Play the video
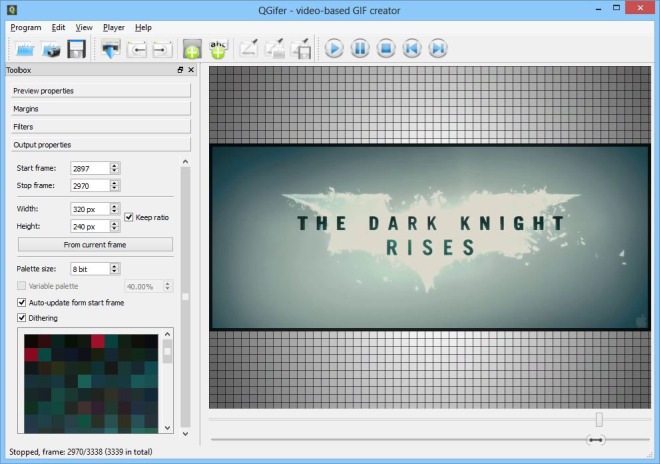 pyautogui.click(x=334, y=48)
